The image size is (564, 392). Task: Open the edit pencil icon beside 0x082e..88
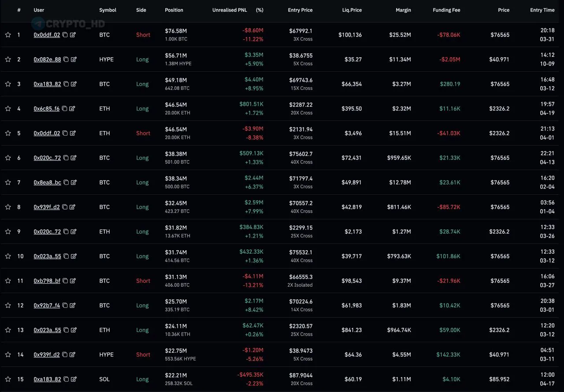tap(74, 59)
